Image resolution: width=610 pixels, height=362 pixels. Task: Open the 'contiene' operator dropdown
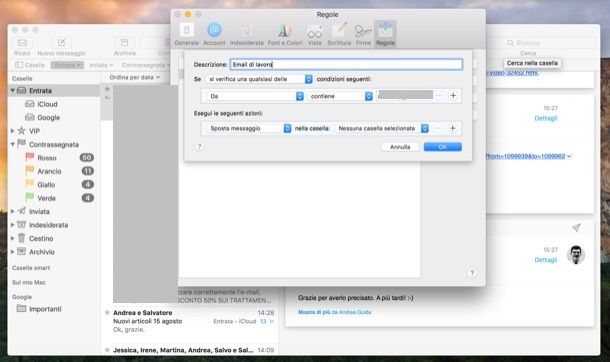(x=340, y=96)
